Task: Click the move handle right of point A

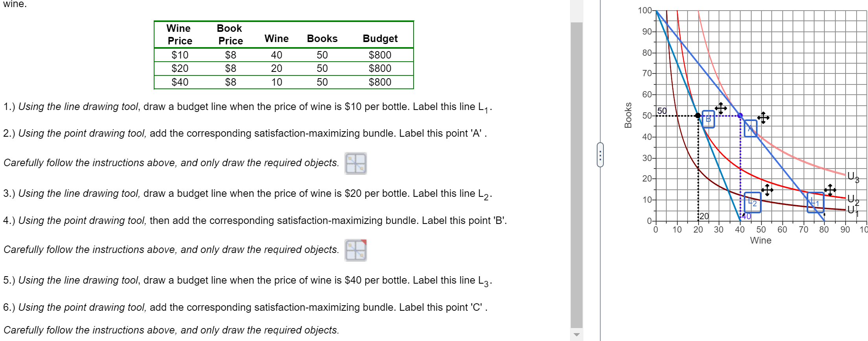Action: pyautogui.click(x=764, y=118)
